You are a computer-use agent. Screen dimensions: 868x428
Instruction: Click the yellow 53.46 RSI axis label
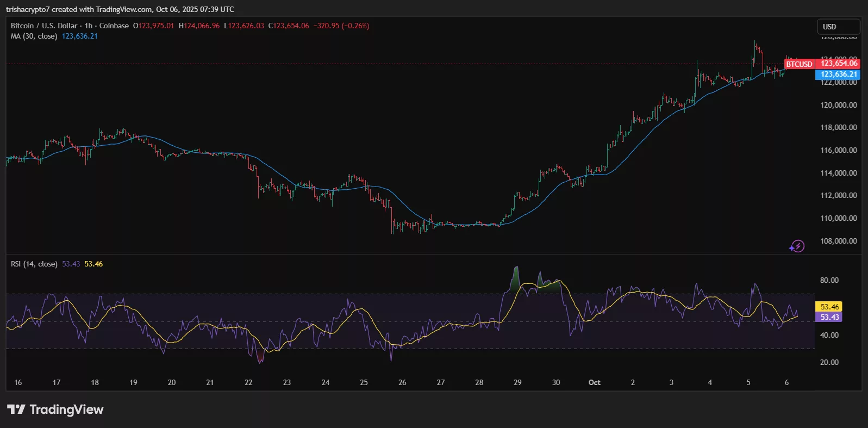829,307
